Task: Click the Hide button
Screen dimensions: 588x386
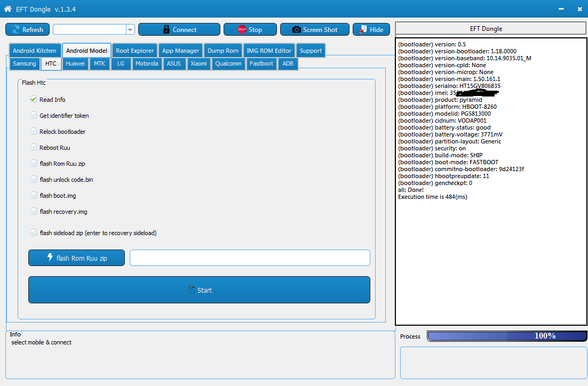Action: [371, 30]
